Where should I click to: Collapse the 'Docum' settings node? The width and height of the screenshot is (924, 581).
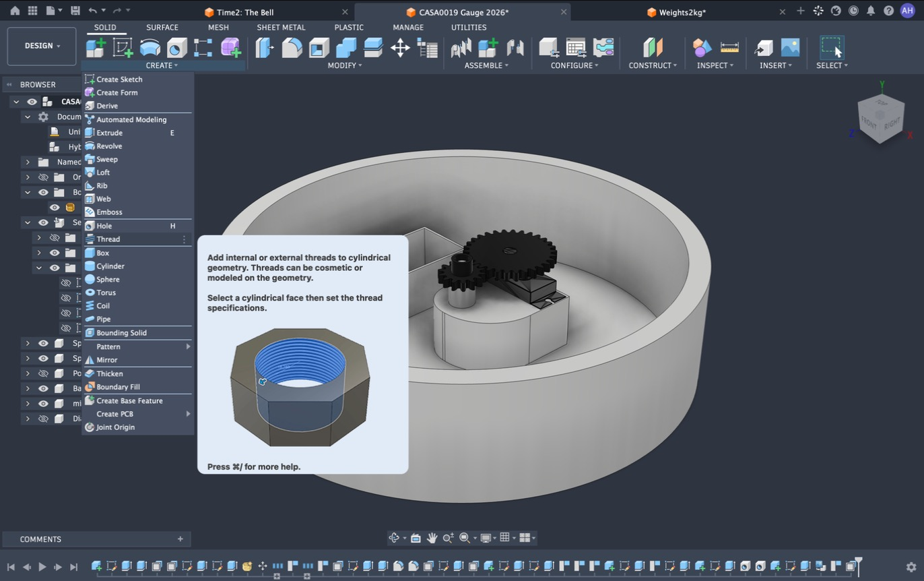point(28,117)
